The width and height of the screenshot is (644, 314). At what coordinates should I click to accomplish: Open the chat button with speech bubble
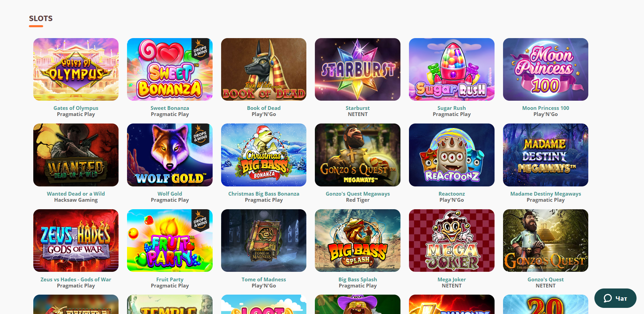click(615, 298)
